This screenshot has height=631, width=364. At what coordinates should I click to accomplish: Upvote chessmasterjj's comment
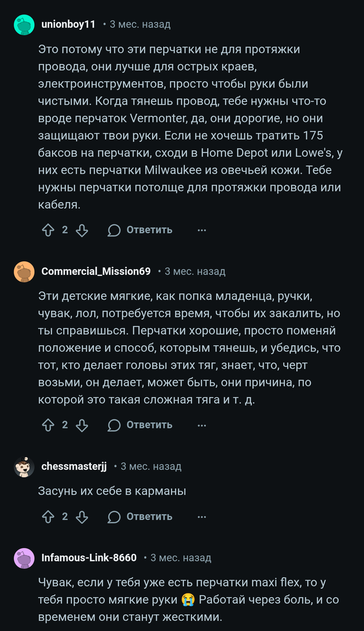pos(48,516)
